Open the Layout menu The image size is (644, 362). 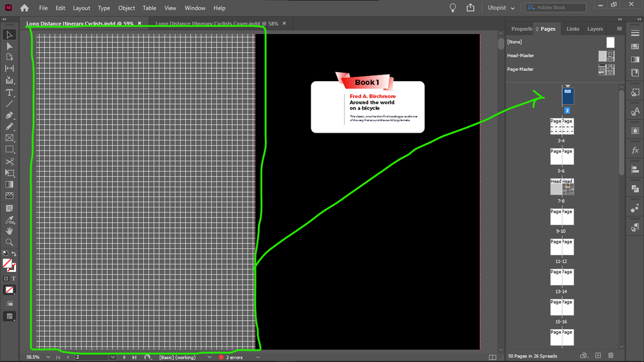point(81,8)
